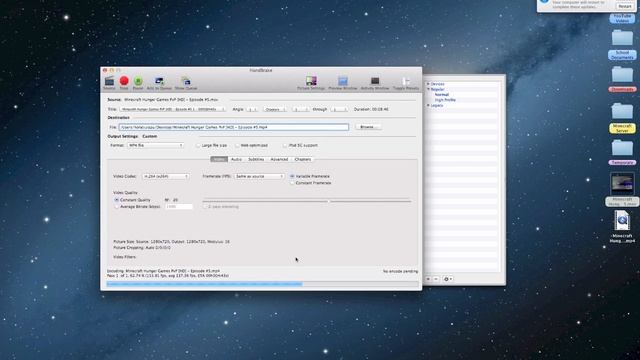This screenshot has width=640, height=360.
Task: Click the Toggle Presets toolbar icon
Action: pyautogui.click(x=406, y=81)
